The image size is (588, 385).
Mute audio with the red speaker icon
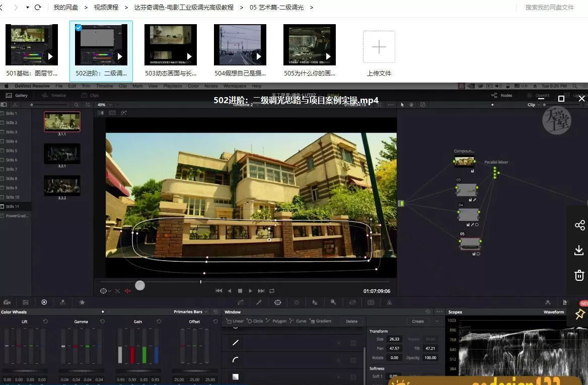coord(127,291)
